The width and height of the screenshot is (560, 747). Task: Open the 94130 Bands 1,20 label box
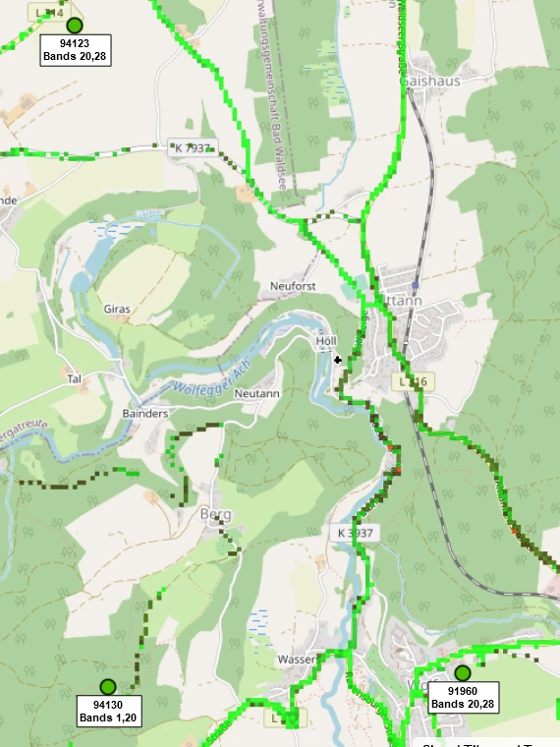coord(109,712)
